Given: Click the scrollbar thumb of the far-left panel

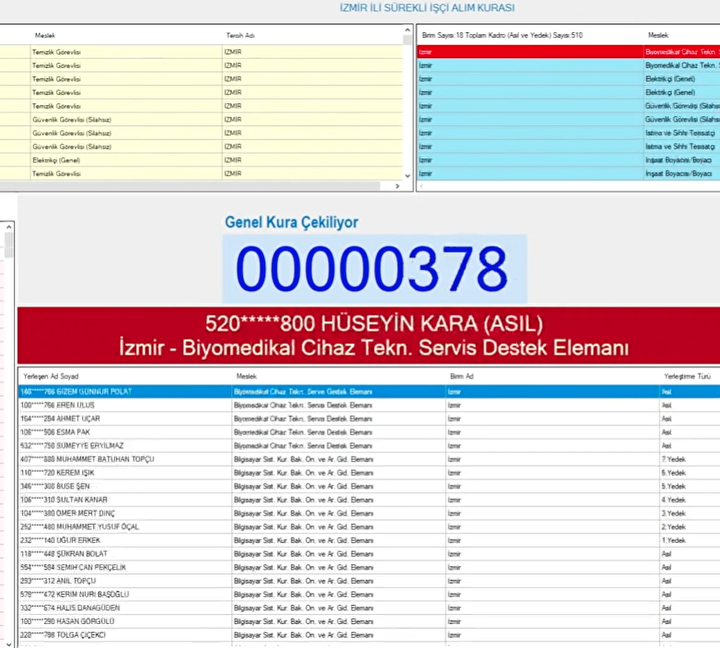Looking at the screenshot, I should pos(9,245).
